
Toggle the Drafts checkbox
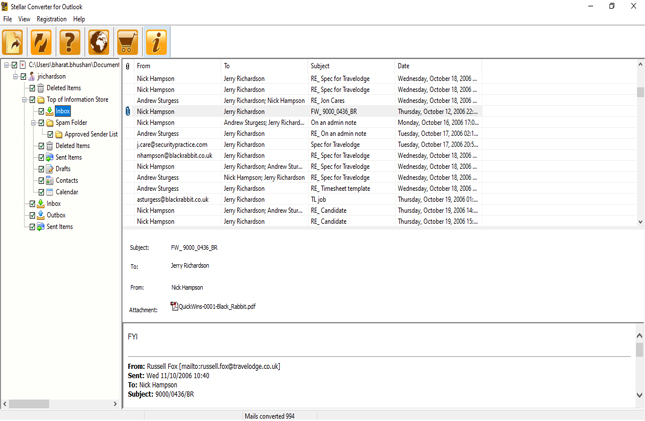(42, 169)
